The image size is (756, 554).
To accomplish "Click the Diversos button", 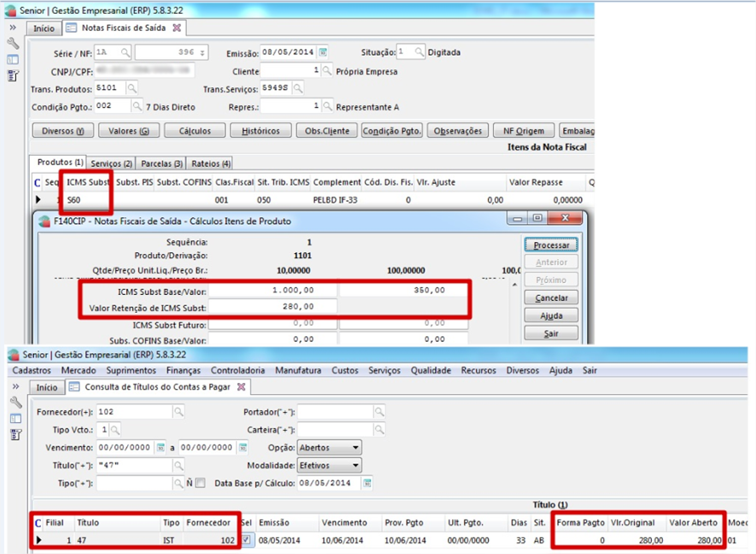I will pyautogui.click(x=62, y=131).
